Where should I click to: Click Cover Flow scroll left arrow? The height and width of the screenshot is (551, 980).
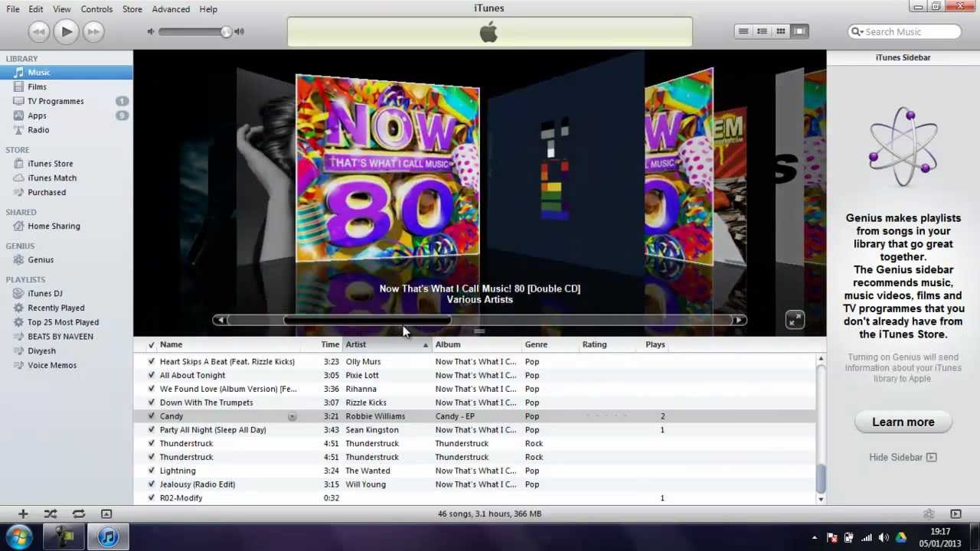[x=220, y=320]
